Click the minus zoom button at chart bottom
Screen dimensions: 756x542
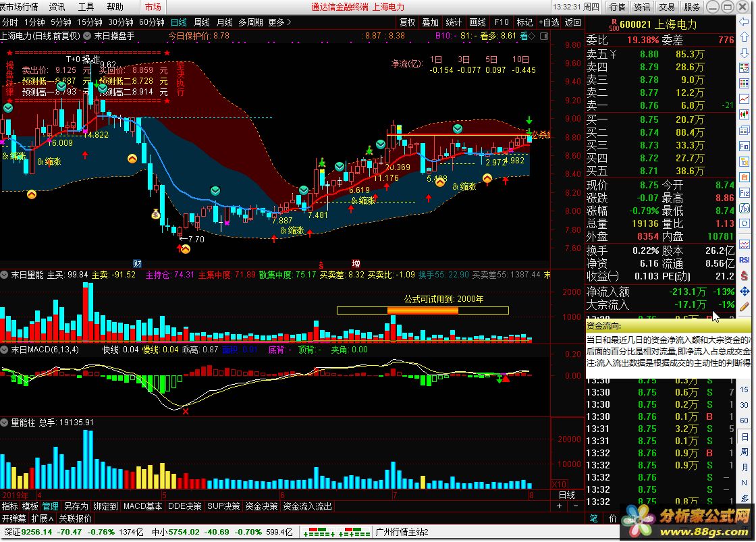(576, 506)
